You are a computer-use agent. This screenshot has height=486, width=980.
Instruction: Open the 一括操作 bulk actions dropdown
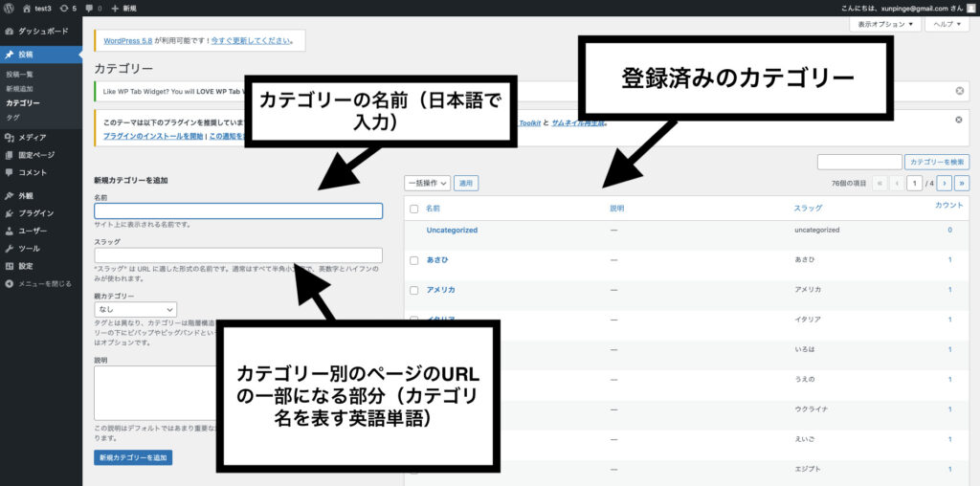[x=428, y=183]
